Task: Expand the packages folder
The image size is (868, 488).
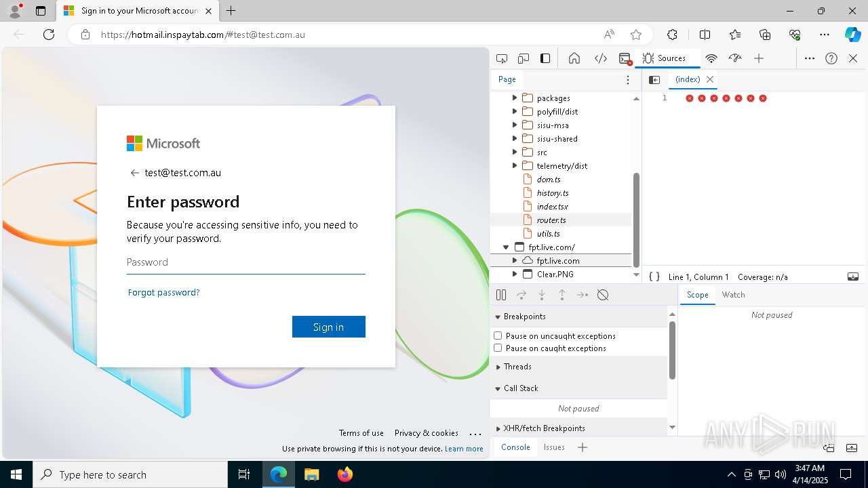Action: [x=515, y=98]
